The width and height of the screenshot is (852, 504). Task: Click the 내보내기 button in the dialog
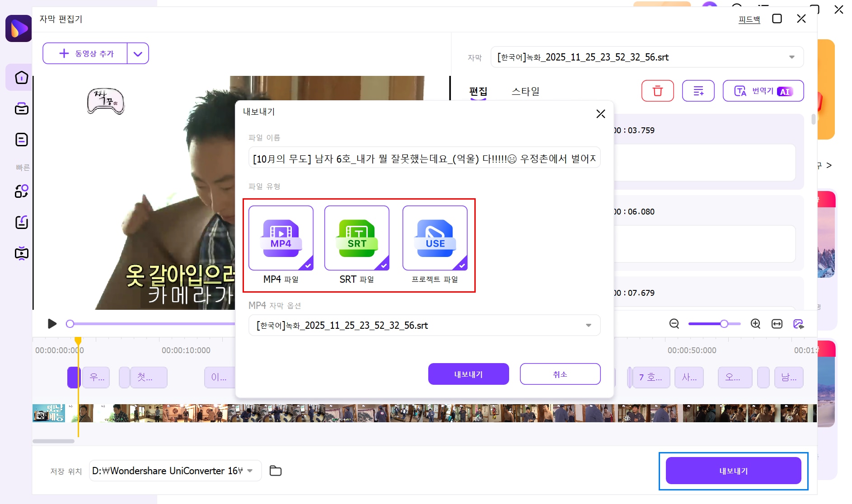(468, 374)
